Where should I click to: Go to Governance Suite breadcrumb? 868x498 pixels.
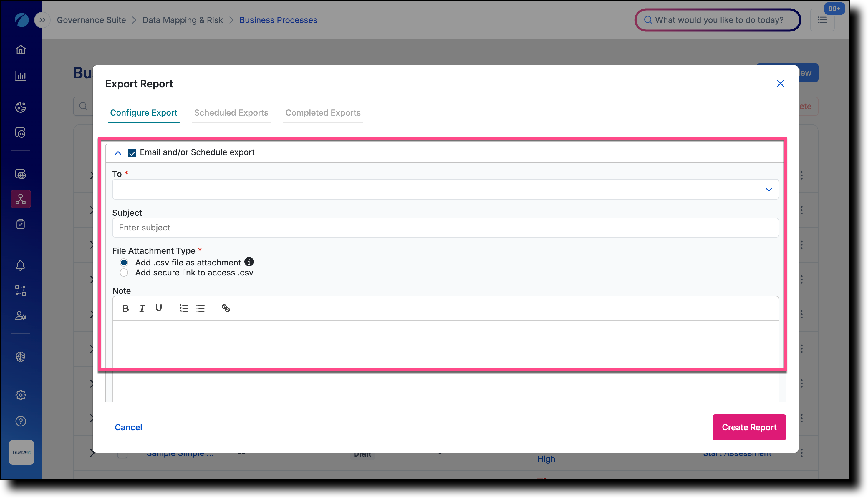(91, 20)
